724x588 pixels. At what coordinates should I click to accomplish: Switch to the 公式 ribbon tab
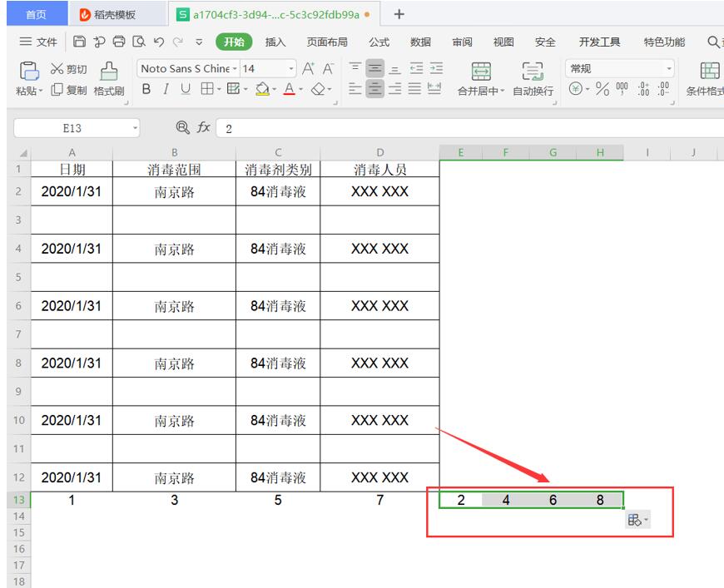379,42
